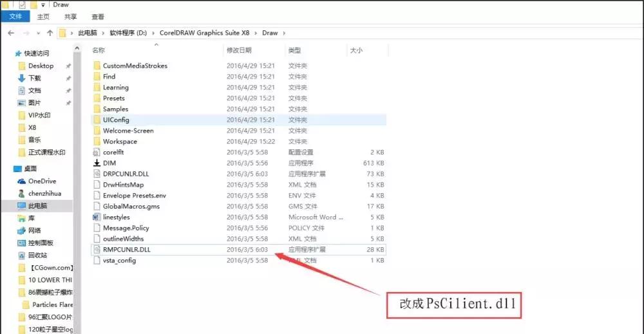
Task: Go back using the back arrow
Action: tap(11, 33)
